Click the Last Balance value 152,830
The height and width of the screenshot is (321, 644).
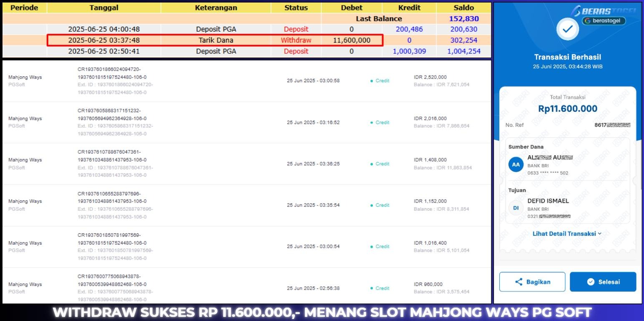464,19
